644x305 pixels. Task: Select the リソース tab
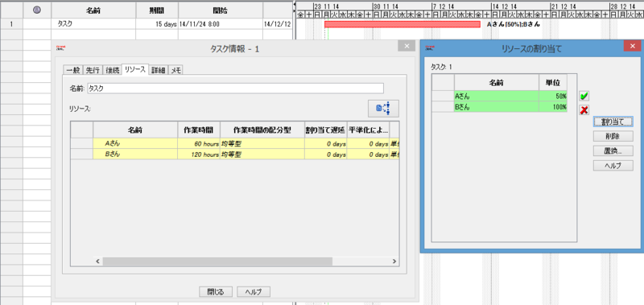tap(135, 70)
